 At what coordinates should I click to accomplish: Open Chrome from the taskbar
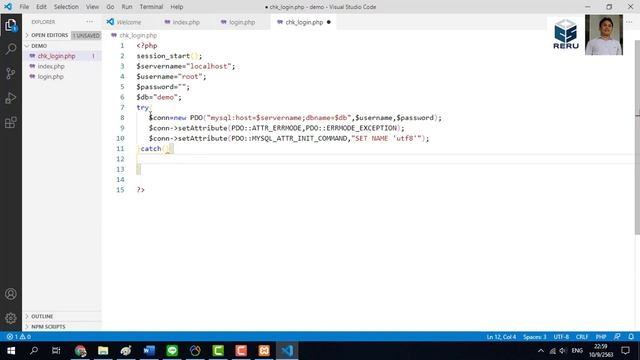coord(80,351)
